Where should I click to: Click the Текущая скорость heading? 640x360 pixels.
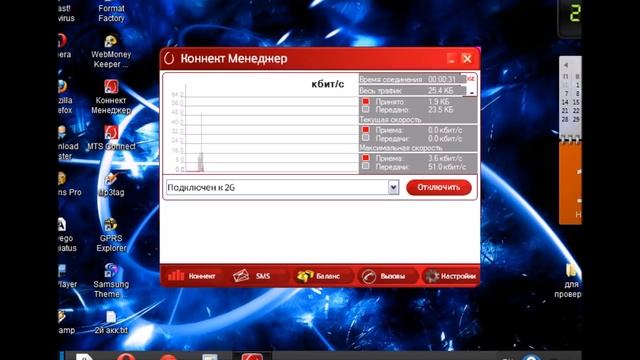point(390,120)
